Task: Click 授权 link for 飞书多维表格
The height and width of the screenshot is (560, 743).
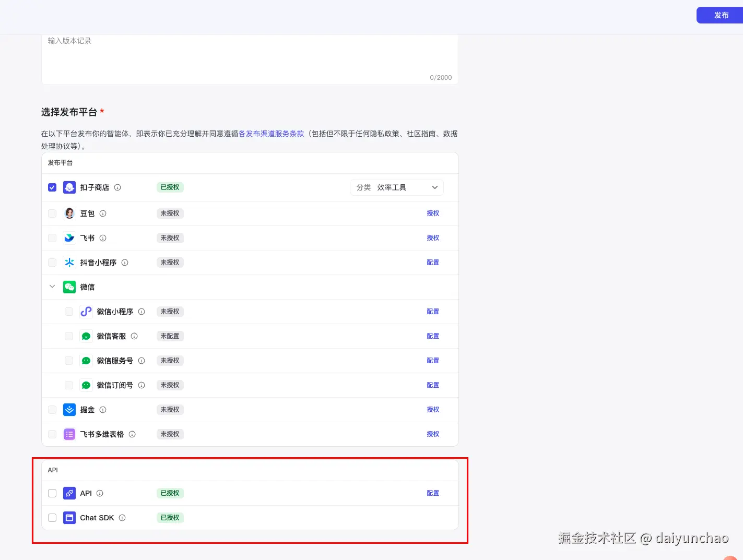Action: point(433,434)
